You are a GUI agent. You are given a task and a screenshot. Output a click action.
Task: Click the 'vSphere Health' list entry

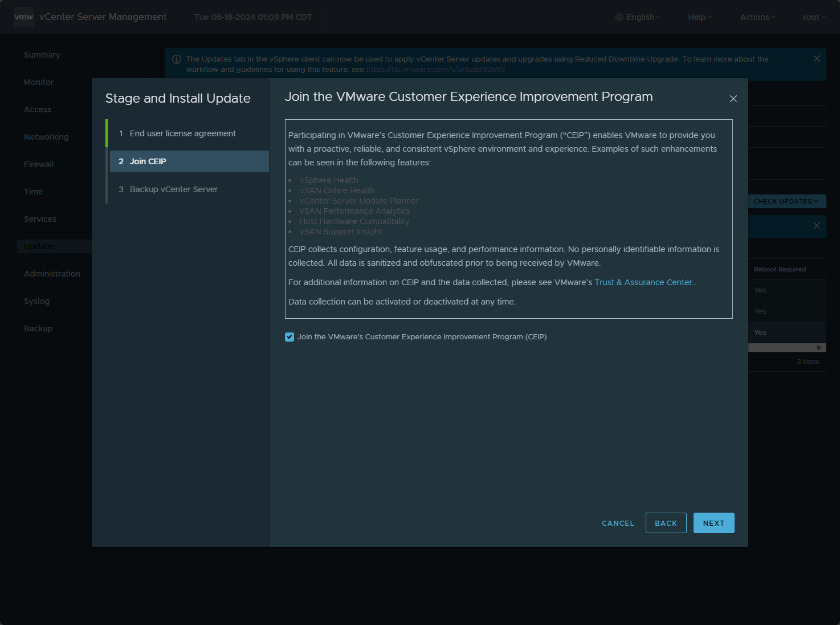pyautogui.click(x=329, y=180)
